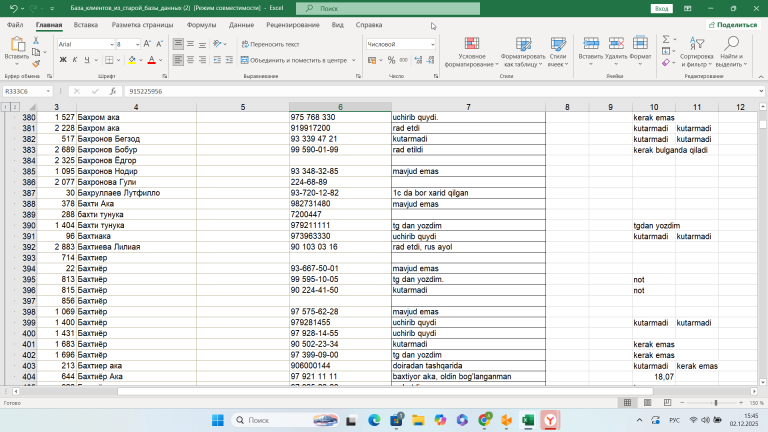Apply comma style (000) icon
The width and height of the screenshot is (768, 432).
click(x=404, y=60)
